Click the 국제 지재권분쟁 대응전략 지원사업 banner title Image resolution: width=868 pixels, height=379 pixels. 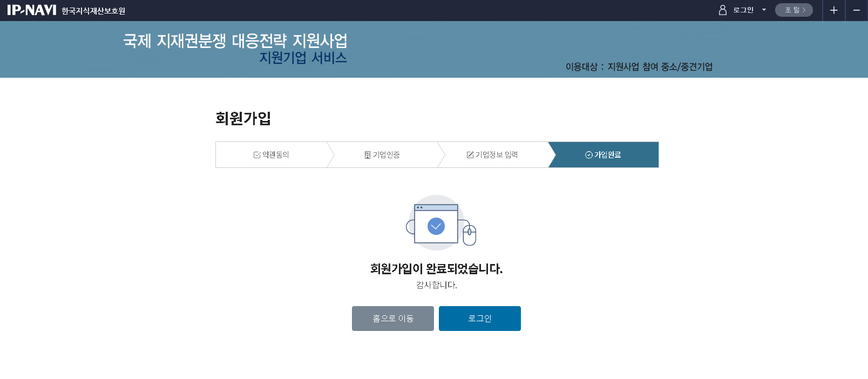235,40
